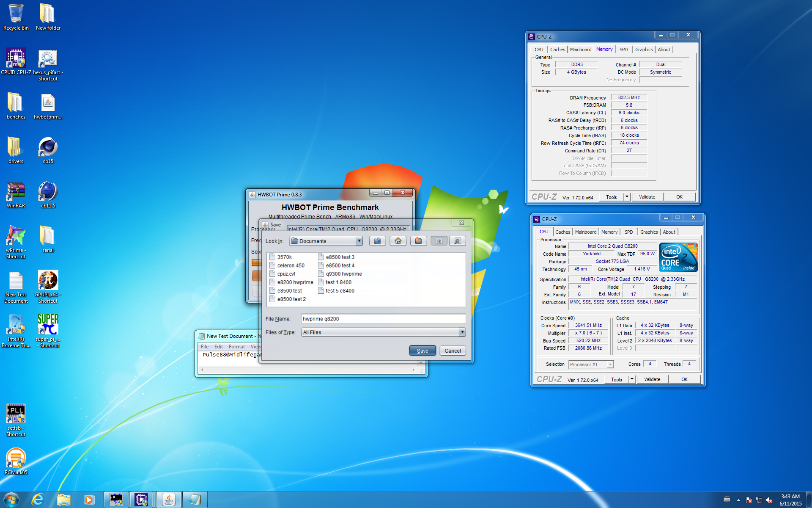The image size is (812, 508).
Task: Expand the Tools arrow in upper CPU-Z window
Action: coord(627,197)
